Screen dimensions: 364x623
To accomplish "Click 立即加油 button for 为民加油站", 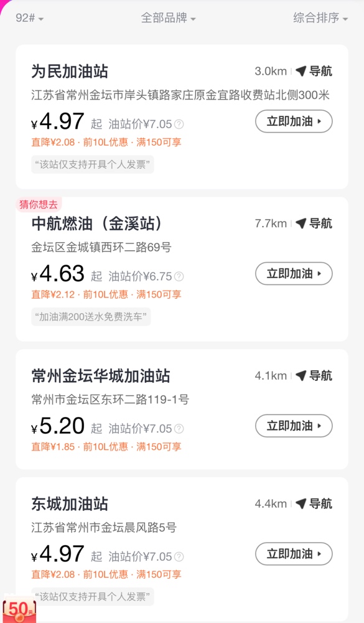I will point(294,121).
